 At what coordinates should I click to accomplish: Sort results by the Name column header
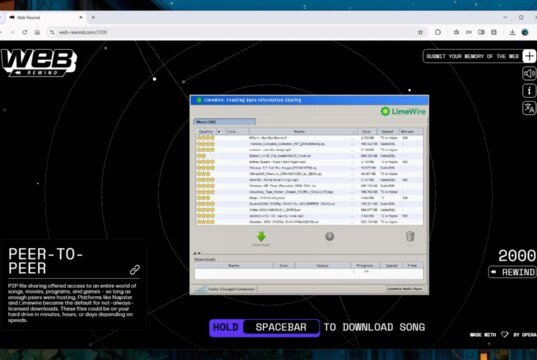point(299,132)
